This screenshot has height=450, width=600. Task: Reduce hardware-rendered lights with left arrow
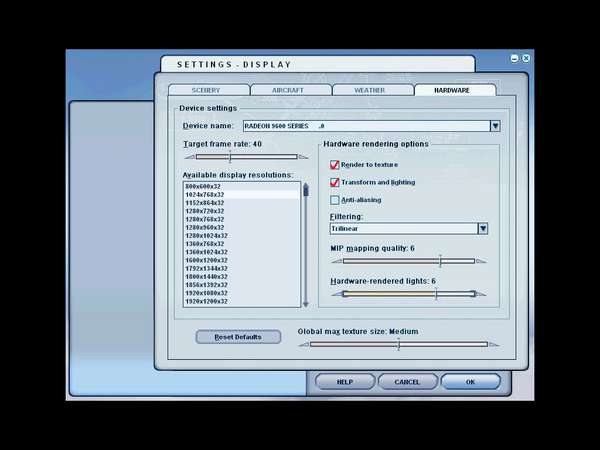(337, 294)
